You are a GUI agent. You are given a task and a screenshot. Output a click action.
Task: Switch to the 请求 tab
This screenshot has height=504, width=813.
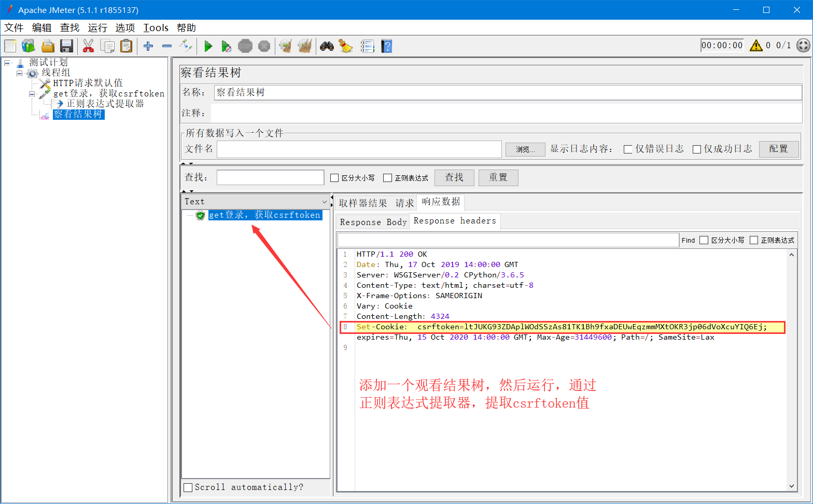(405, 203)
